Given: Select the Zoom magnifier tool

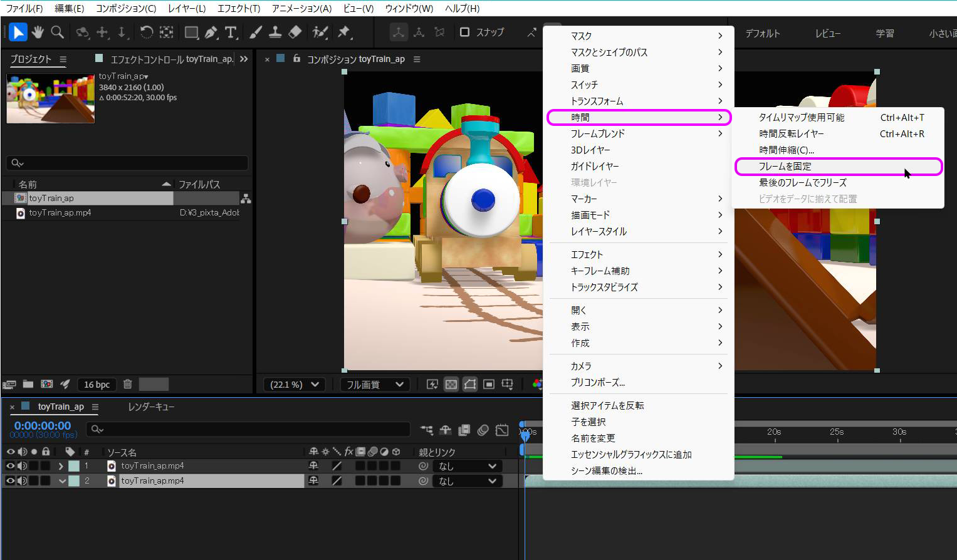Looking at the screenshot, I should (x=57, y=32).
